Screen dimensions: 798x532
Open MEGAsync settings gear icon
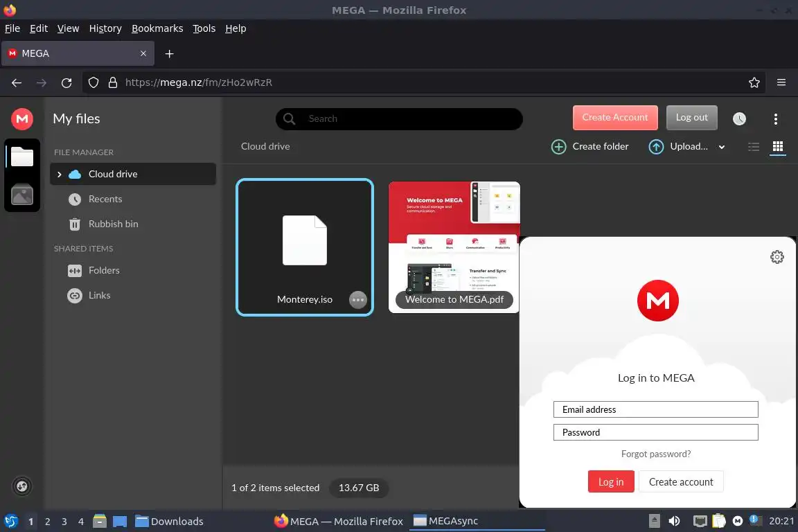click(x=777, y=257)
